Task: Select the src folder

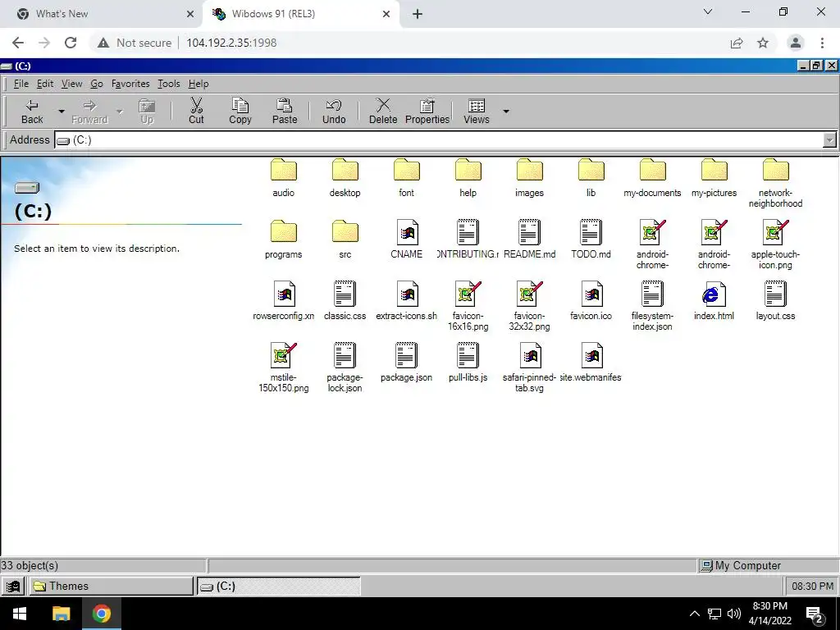Action: pos(345,240)
